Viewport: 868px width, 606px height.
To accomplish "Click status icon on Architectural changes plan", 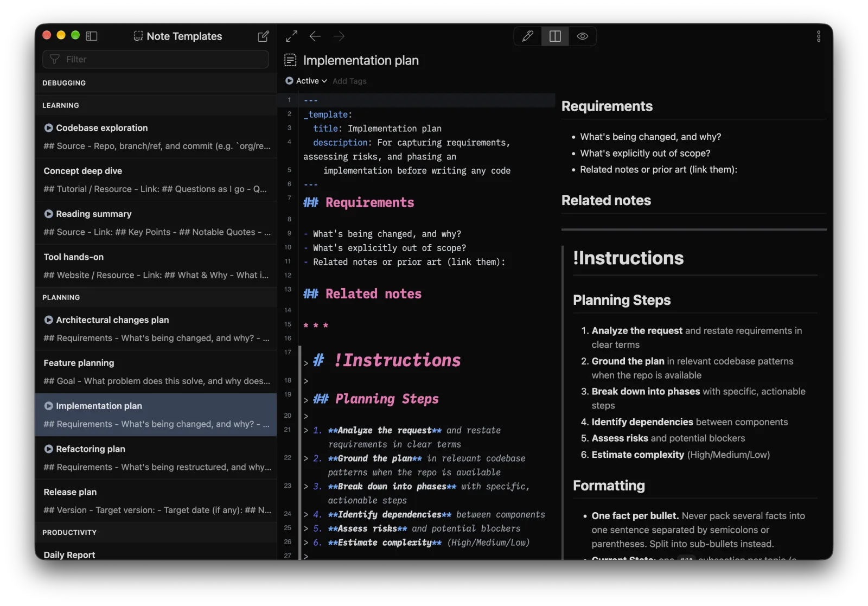I will (x=49, y=320).
